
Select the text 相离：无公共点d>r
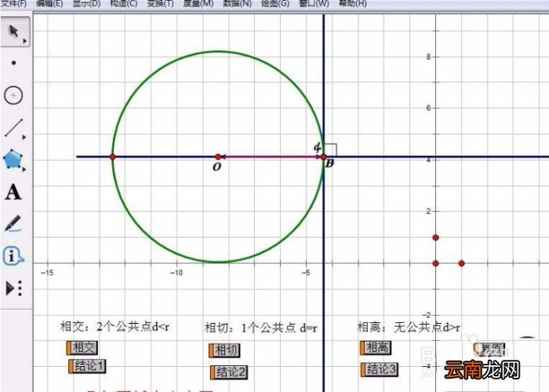[409, 327]
